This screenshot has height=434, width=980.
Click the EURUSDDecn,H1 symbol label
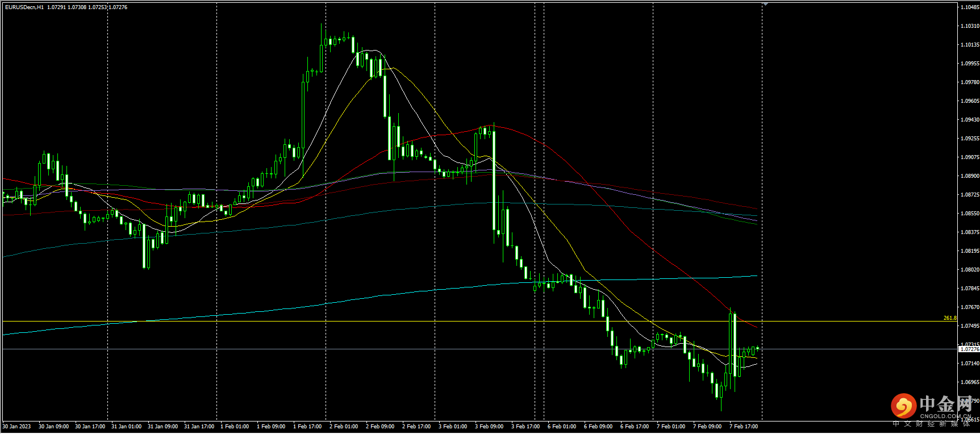[x=24, y=7]
